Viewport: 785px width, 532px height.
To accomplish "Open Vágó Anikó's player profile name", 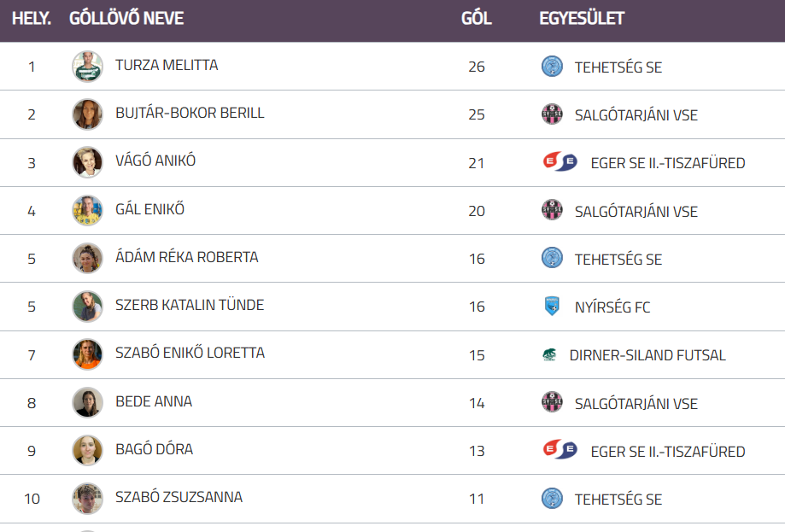I will (x=155, y=161).
